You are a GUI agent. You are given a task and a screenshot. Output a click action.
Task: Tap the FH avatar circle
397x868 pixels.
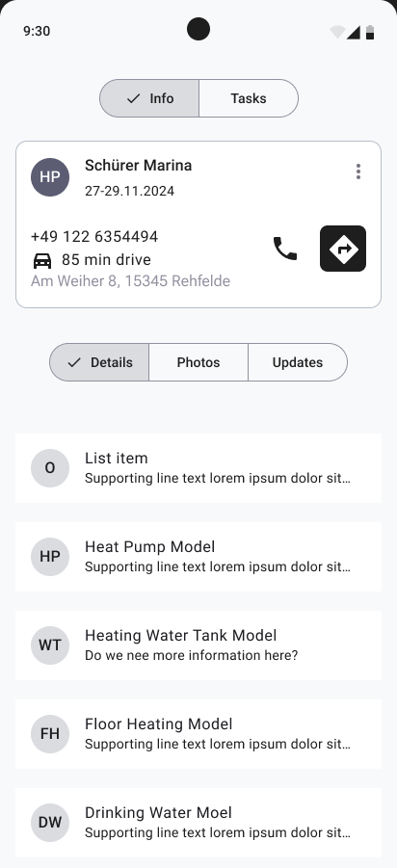pyautogui.click(x=50, y=734)
